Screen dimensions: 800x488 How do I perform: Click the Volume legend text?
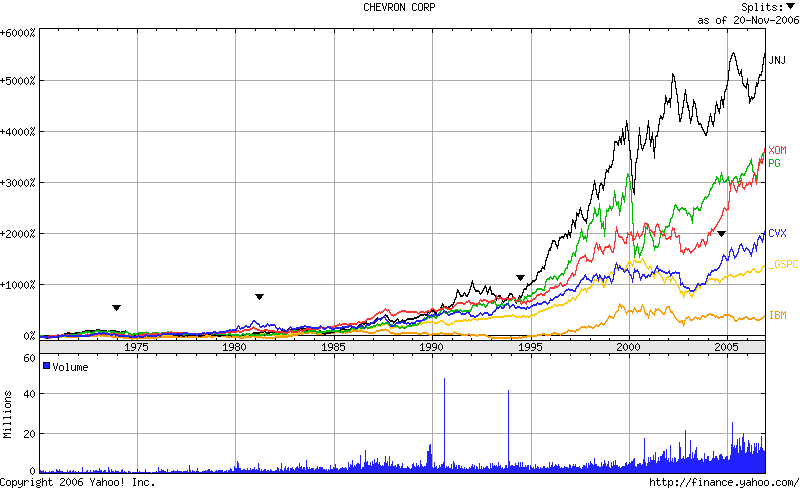70,367
